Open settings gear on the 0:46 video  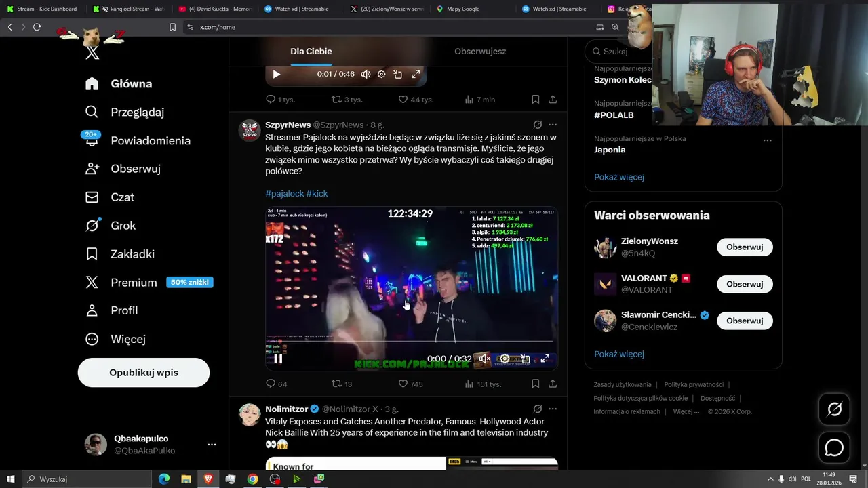point(381,75)
